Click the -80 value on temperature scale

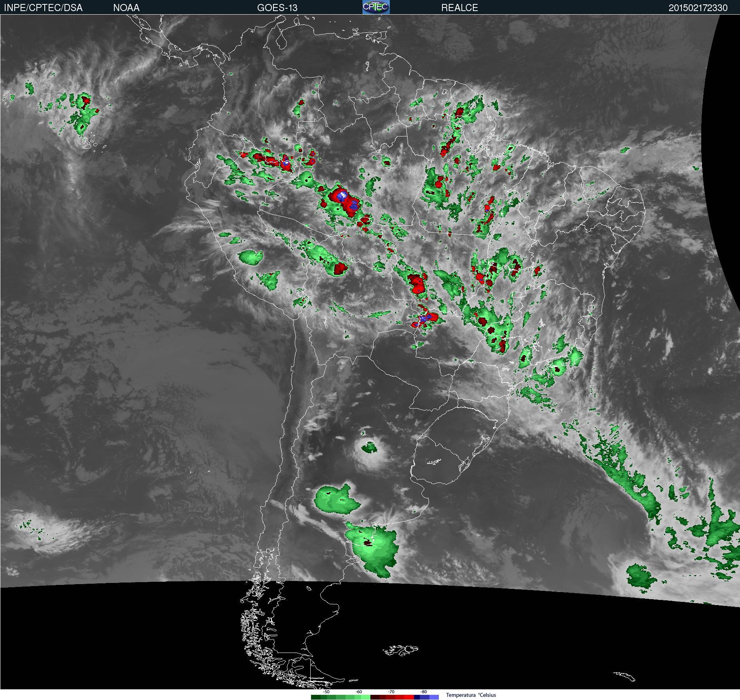[423, 692]
